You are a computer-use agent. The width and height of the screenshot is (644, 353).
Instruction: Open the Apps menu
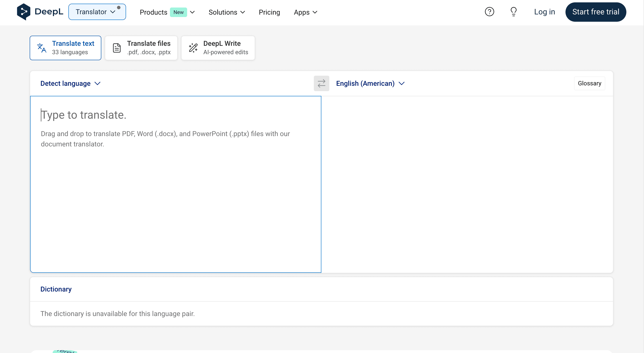[305, 12]
